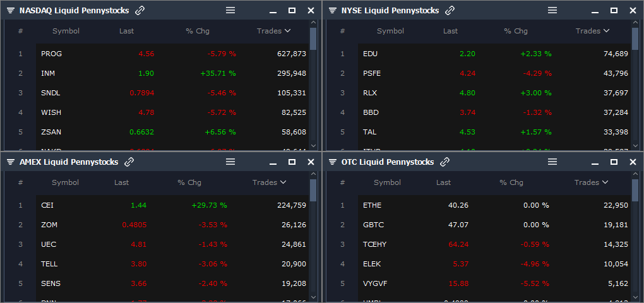
Task: Open the hamburger menu of NYSE Liquid Pennystocks panel
Action: click(552, 10)
